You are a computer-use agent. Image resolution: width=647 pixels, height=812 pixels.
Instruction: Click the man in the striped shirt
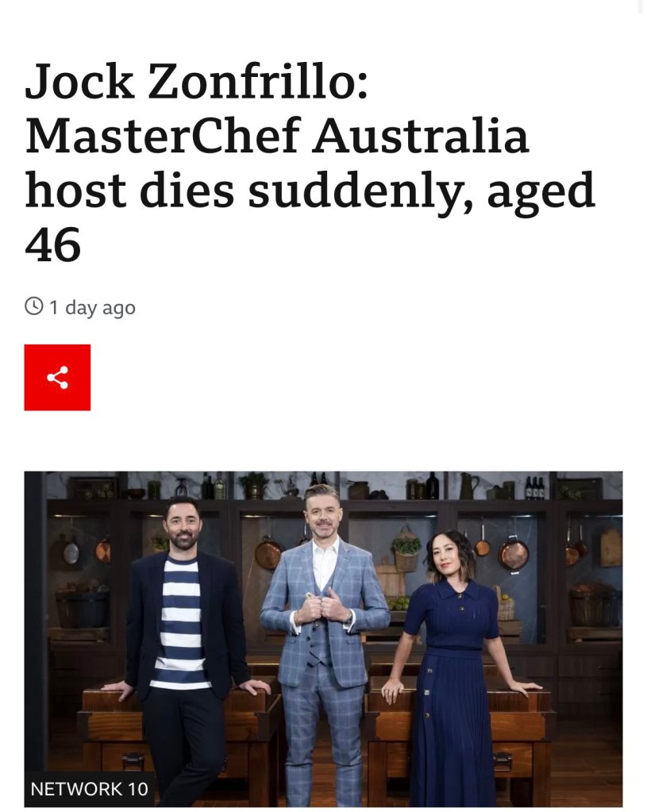[183, 649]
